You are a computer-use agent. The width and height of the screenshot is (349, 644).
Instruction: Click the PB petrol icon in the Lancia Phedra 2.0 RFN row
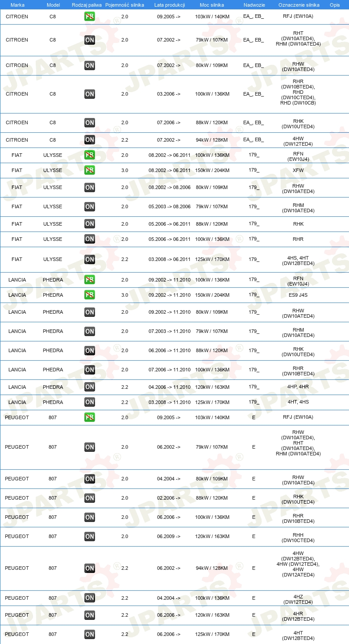point(90,280)
